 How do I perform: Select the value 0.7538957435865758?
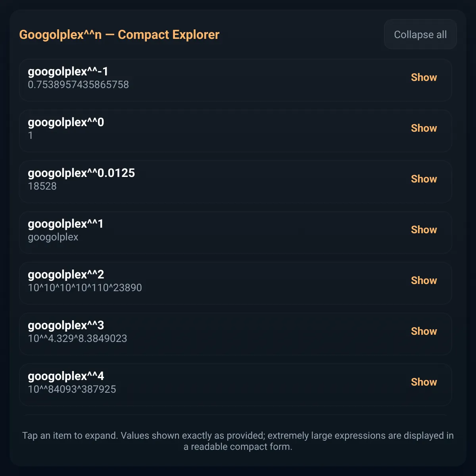[x=78, y=85]
